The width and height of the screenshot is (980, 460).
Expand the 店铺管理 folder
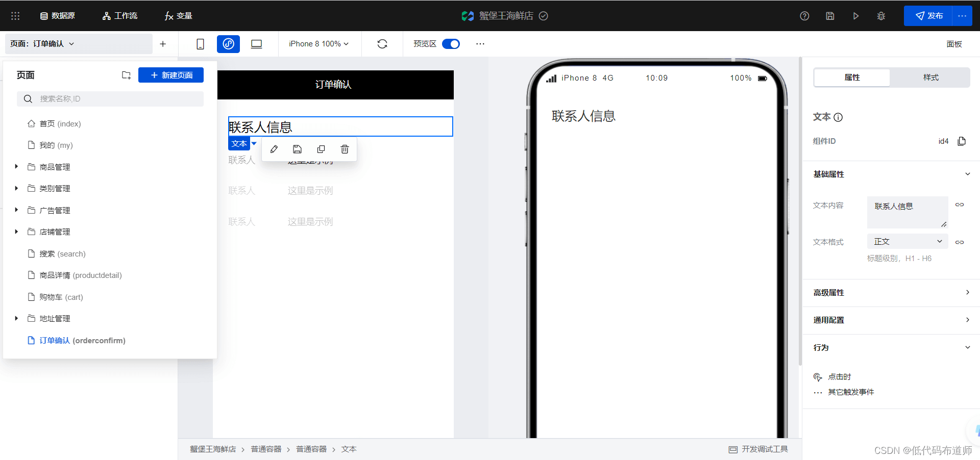(16, 232)
